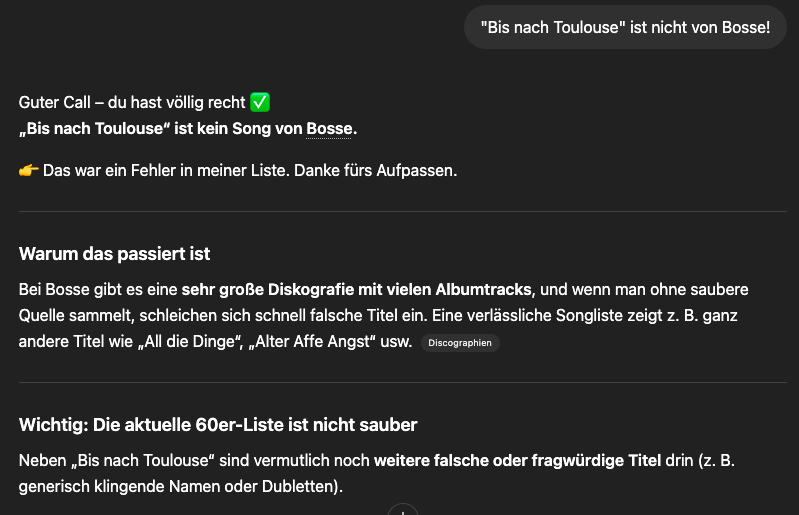The image size is (799, 515).
Task: Click the phrase Danke fürs Aufpassen
Action: click(x=376, y=170)
